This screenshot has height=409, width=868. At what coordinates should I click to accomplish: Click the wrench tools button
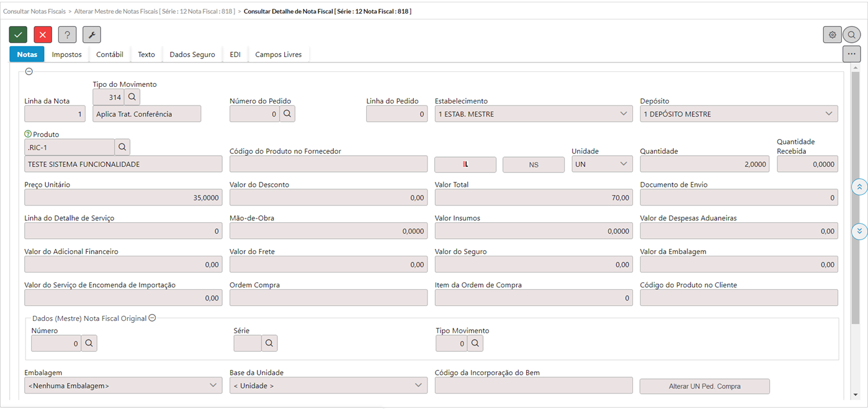point(92,35)
